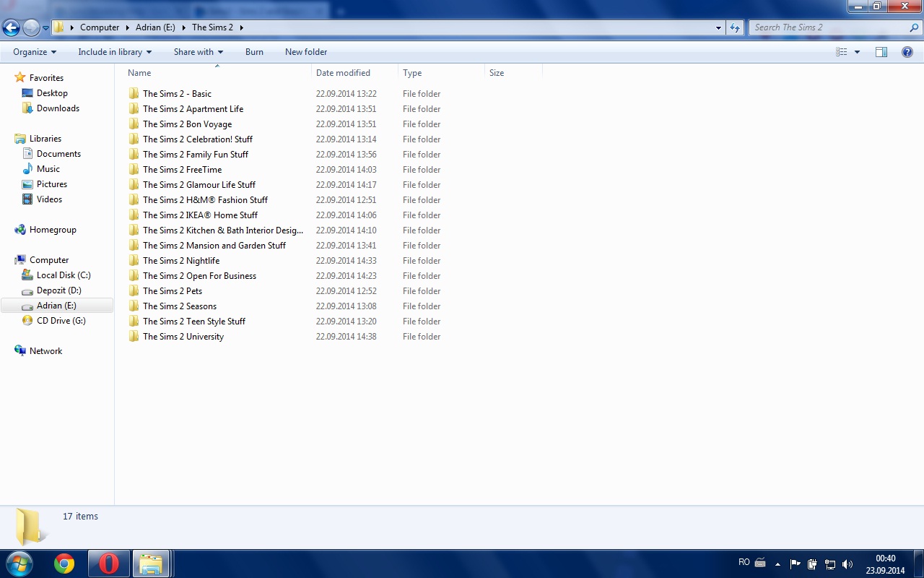Viewport: 924px width, 578px height.
Task: Open the Organize dropdown menu
Action: coord(35,52)
